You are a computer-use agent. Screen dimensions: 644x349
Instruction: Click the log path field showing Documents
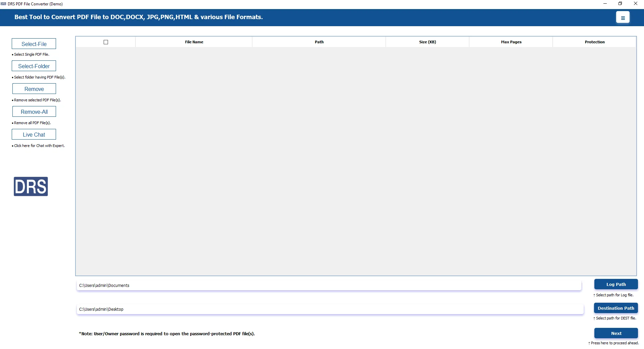coord(329,286)
